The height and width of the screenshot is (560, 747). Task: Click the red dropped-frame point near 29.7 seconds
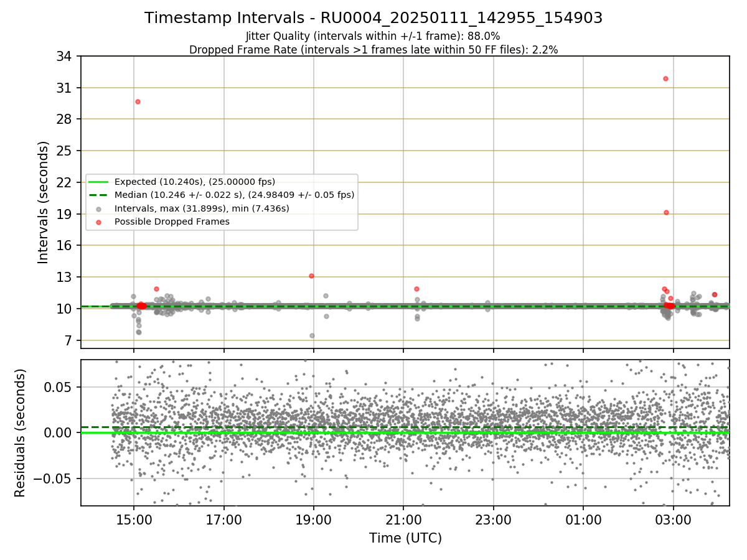(138, 101)
